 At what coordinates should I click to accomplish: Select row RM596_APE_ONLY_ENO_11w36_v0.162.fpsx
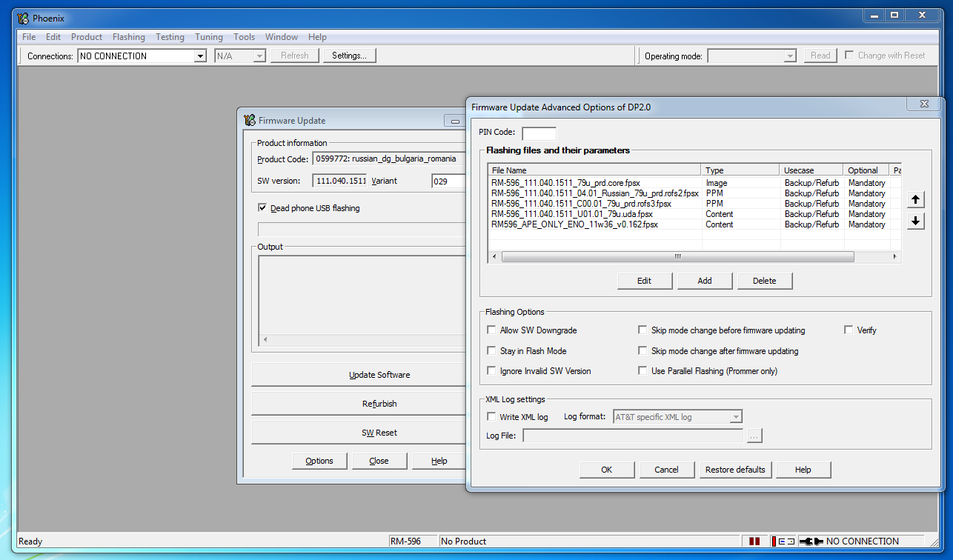694,224
